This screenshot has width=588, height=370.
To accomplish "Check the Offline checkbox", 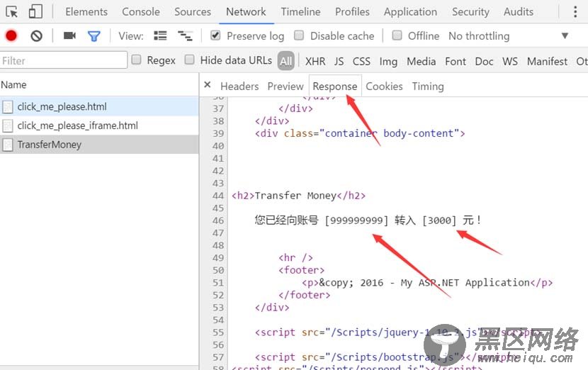I will [x=397, y=35].
